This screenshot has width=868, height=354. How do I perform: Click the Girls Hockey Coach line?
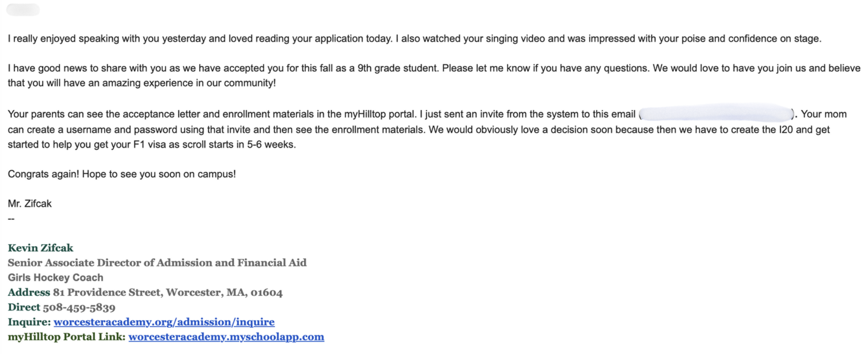tap(56, 278)
